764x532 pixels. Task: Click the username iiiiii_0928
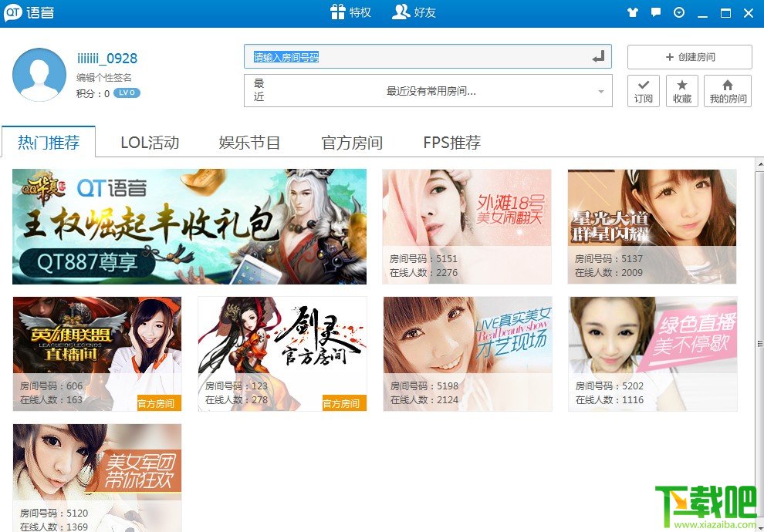(x=107, y=59)
